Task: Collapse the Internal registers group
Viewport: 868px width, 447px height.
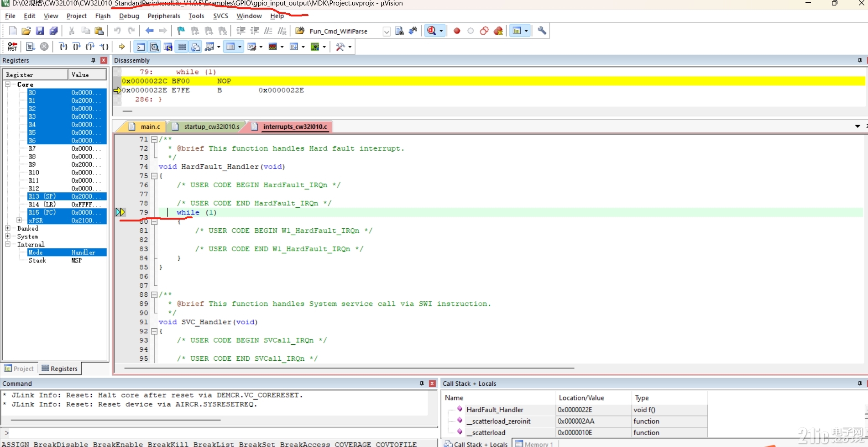Action: [x=8, y=244]
